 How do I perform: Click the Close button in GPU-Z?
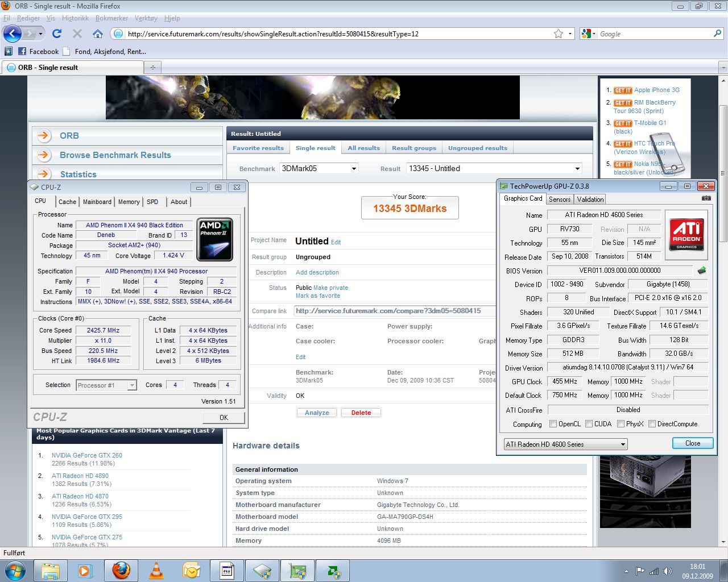click(693, 443)
